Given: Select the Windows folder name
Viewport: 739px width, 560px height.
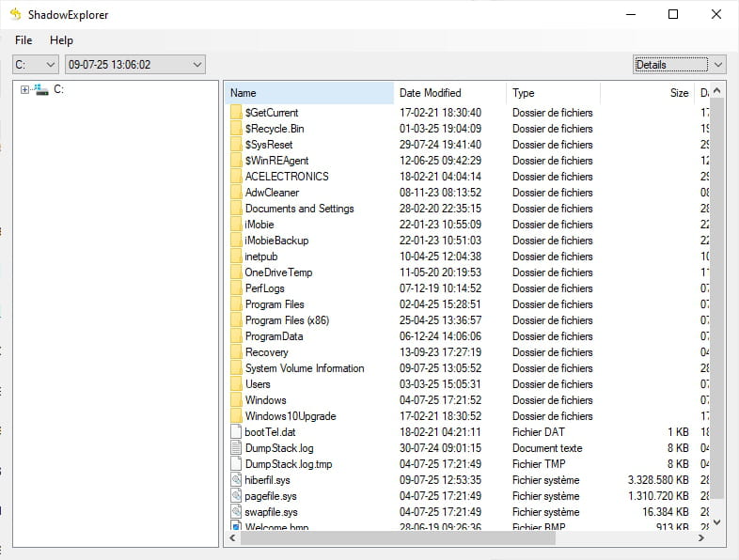Looking at the screenshot, I should pos(265,400).
